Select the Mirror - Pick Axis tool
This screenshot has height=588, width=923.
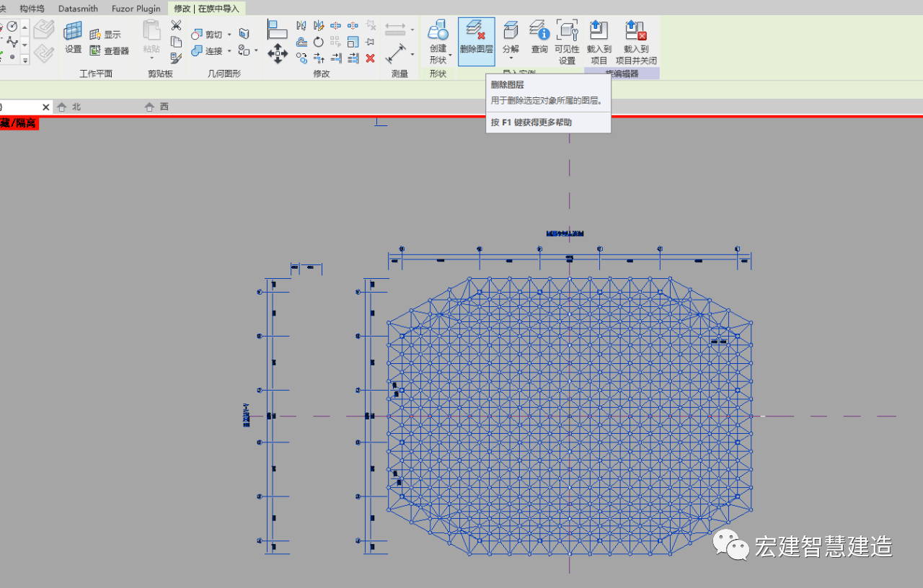coord(301,26)
